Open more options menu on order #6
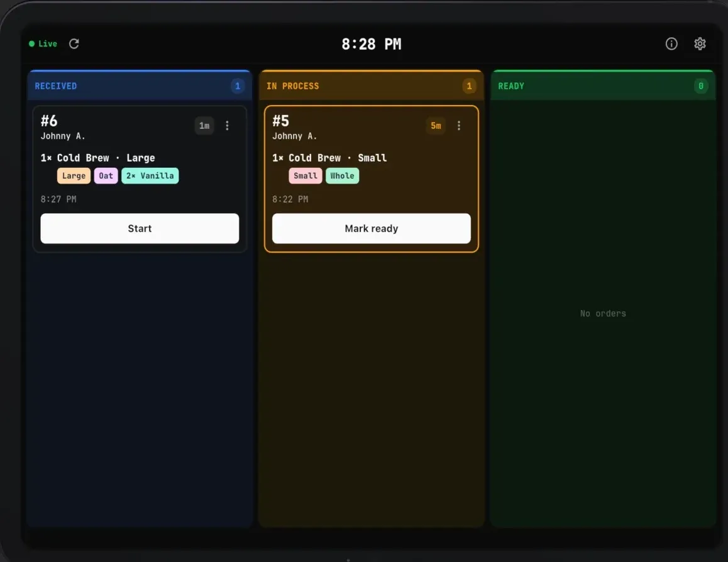Screen dimensions: 728x562 (227, 126)
